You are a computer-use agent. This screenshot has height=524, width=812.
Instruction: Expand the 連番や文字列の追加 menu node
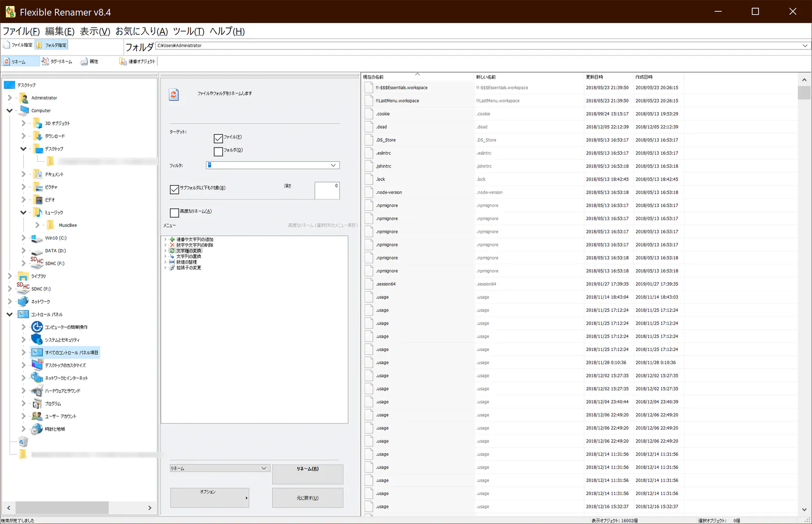tap(165, 239)
